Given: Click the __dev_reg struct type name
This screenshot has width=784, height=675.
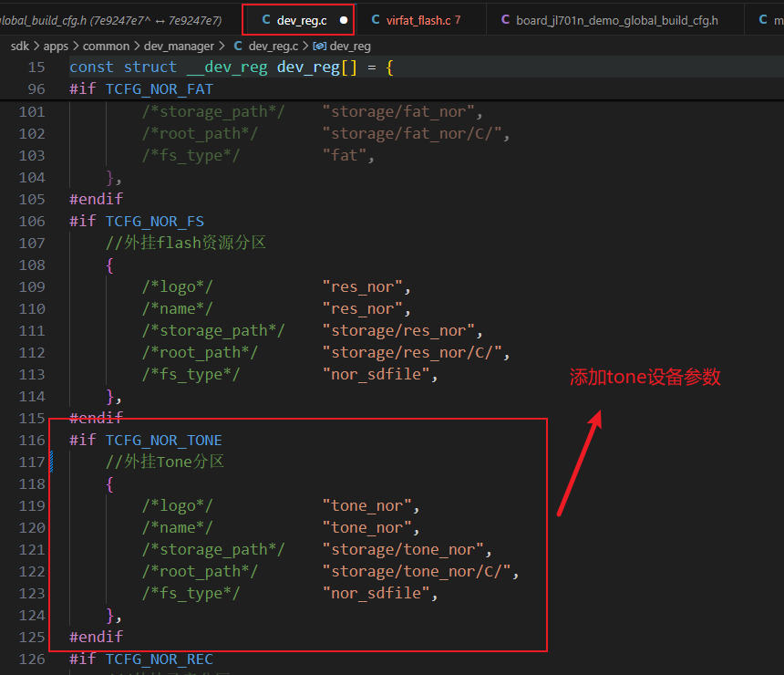Looking at the screenshot, I should pos(227,67).
